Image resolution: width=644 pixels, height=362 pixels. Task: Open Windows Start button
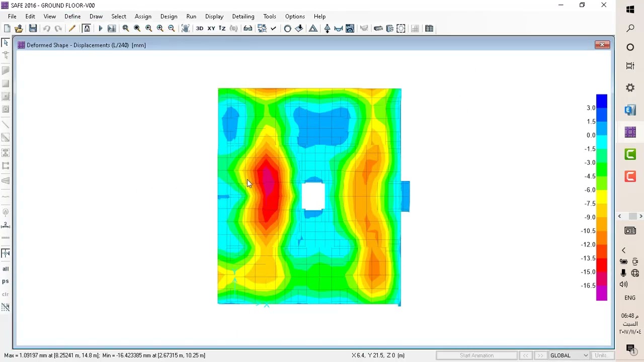tap(630, 10)
